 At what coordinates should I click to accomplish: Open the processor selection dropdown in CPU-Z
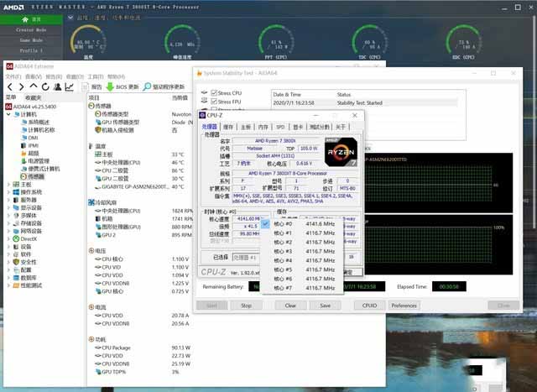pyautogui.click(x=246, y=258)
